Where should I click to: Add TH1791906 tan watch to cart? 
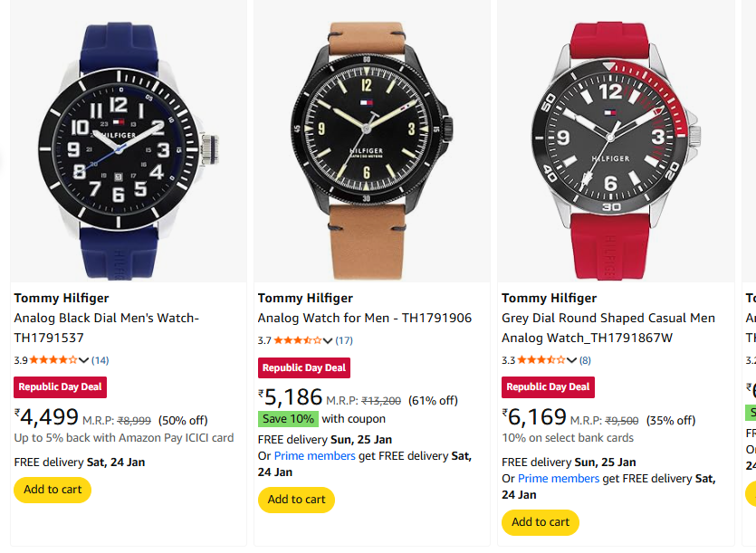296,500
